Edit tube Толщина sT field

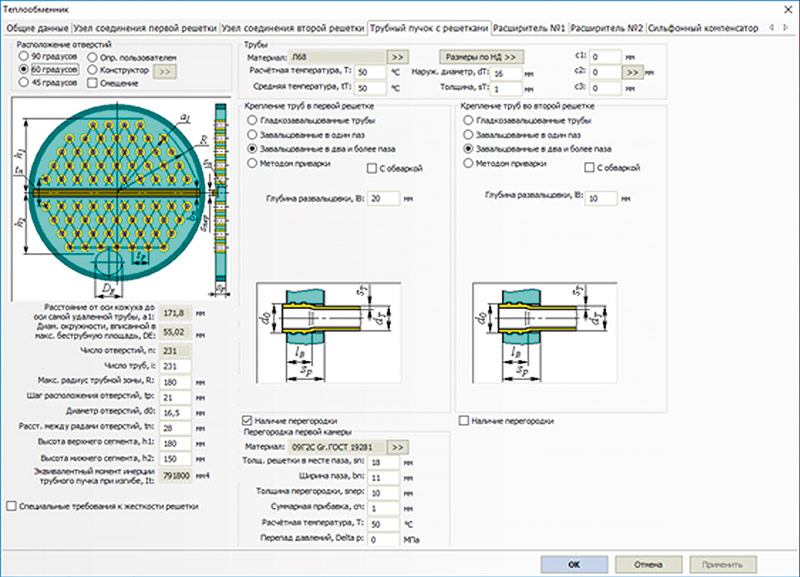tap(507, 89)
